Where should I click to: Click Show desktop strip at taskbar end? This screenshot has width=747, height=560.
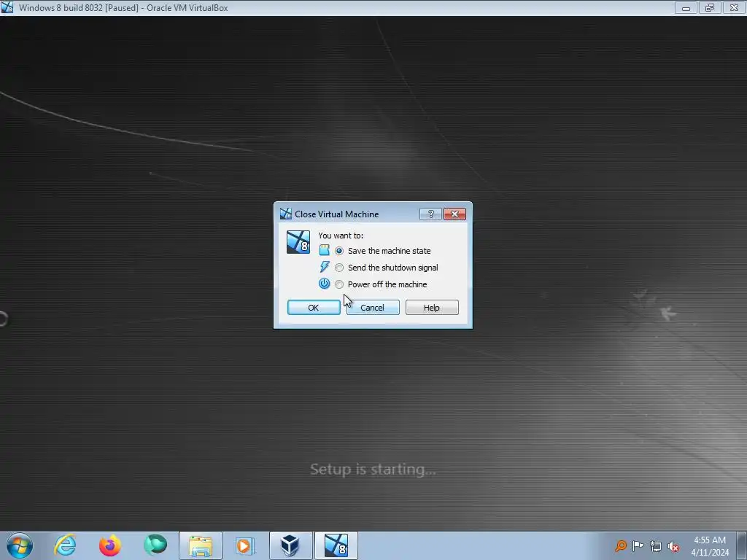pyautogui.click(x=742, y=545)
